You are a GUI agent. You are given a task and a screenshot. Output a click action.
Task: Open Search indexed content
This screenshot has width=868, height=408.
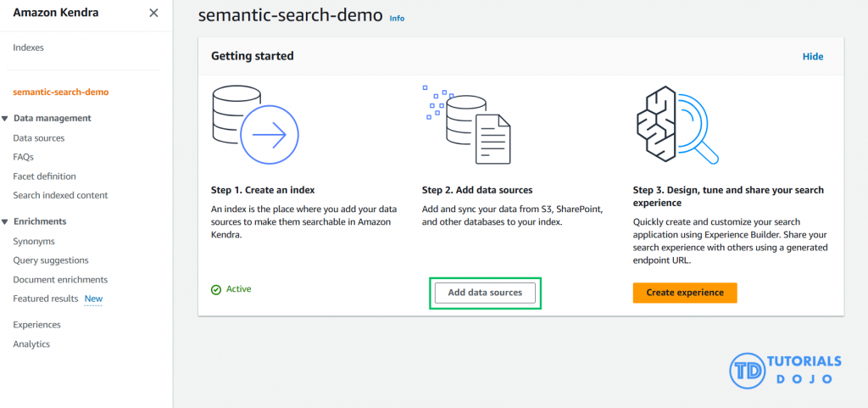click(60, 195)
